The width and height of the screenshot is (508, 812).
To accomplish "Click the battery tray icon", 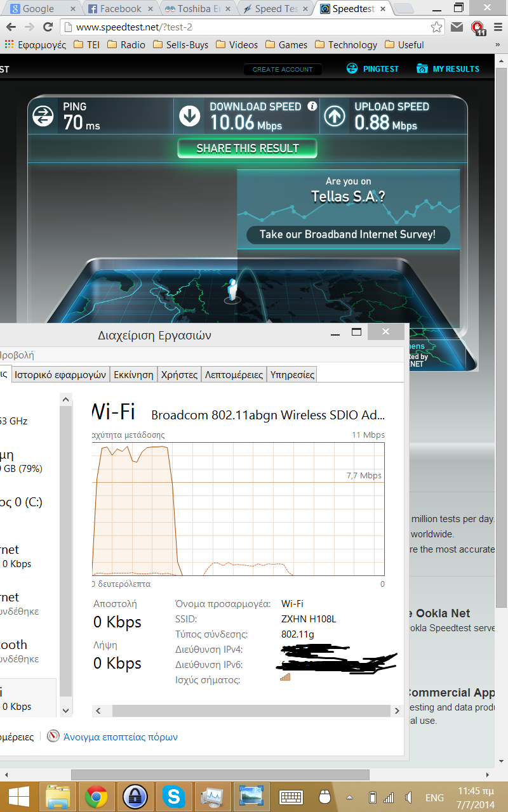I will [x=373, y=797].
